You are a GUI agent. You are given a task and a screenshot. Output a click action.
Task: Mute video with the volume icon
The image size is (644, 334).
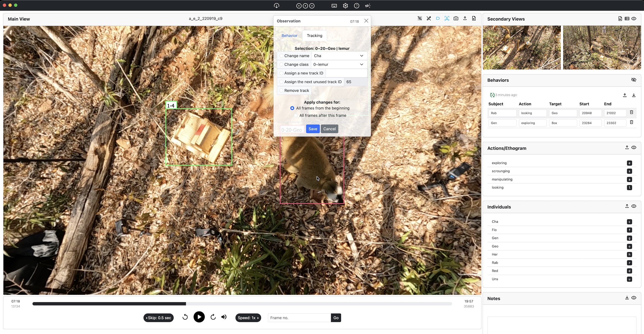coord(224,317)
